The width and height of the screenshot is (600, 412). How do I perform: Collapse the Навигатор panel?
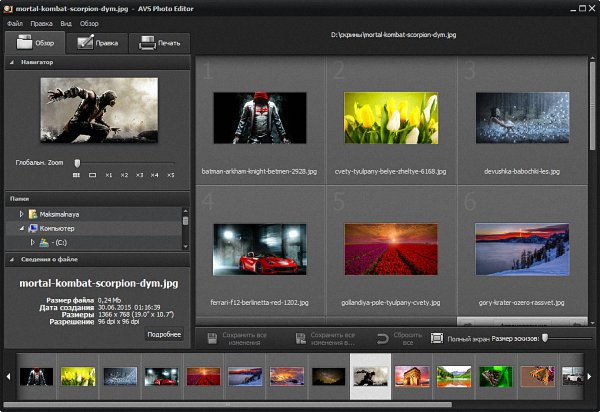coord(11,62)
